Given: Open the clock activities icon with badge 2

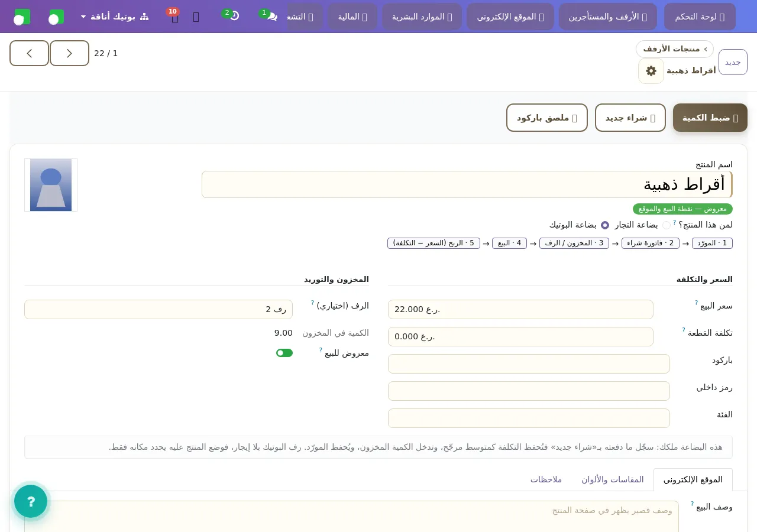Looking at the screenshot, I should (x=234, y=17).
